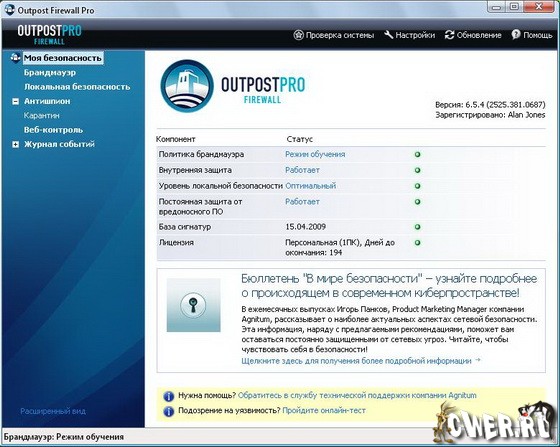This screenshot has height=447, width=560.
Task: Click the Помощь question mark icon
Action: tap(516, 35)
